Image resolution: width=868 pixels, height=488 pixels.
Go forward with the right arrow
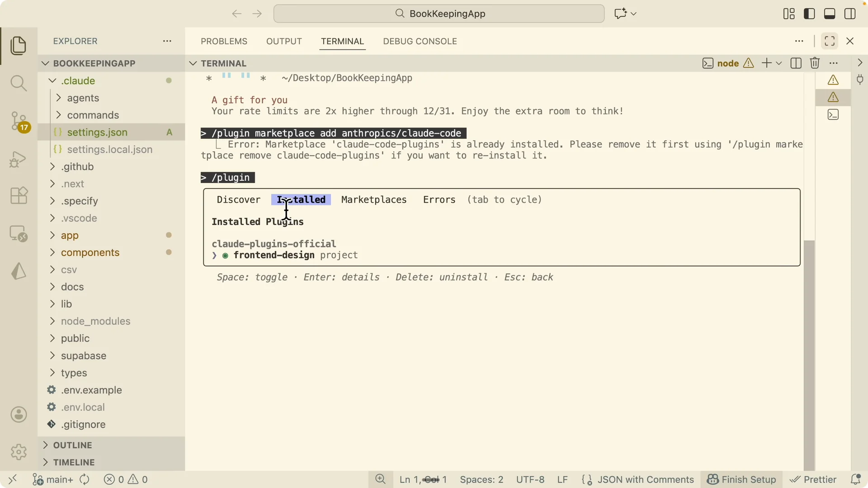point(257,14)
